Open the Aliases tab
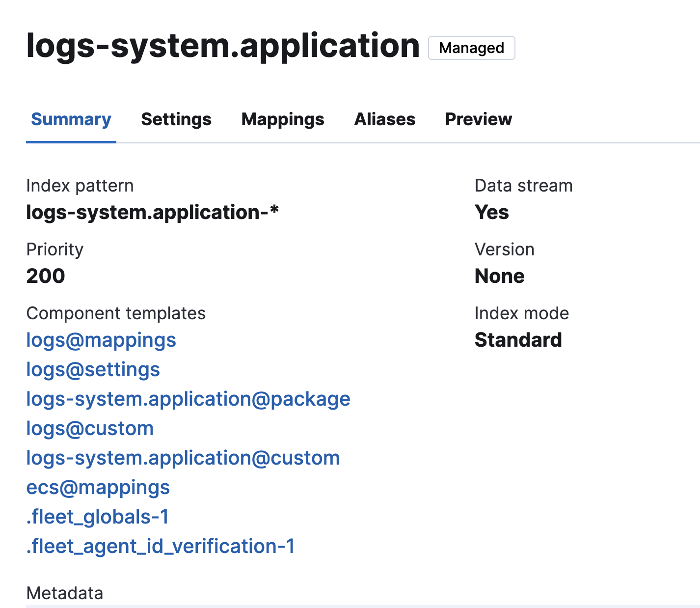Image resolution: width=700 pixels, height=608 pixels. click(384, 119)
